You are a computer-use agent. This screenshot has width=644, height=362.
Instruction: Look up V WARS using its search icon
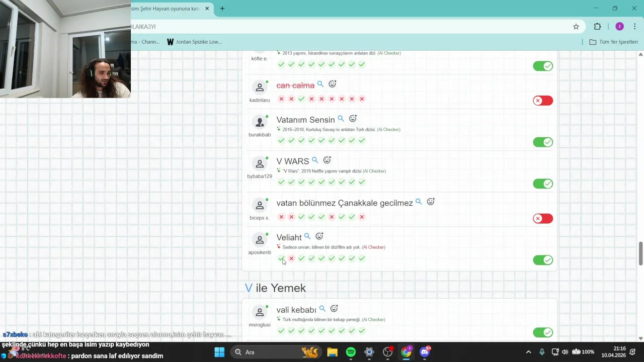click(x=315, y=160)
